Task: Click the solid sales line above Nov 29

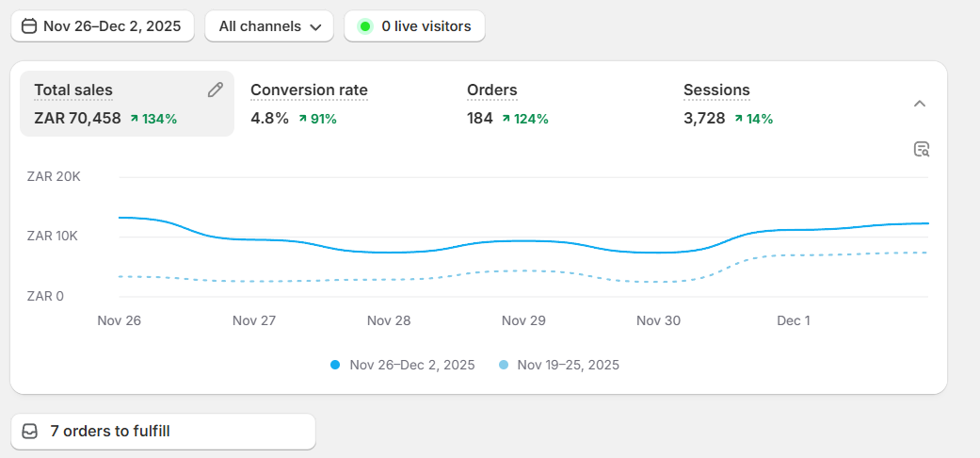Action: (x=523, y=241)
